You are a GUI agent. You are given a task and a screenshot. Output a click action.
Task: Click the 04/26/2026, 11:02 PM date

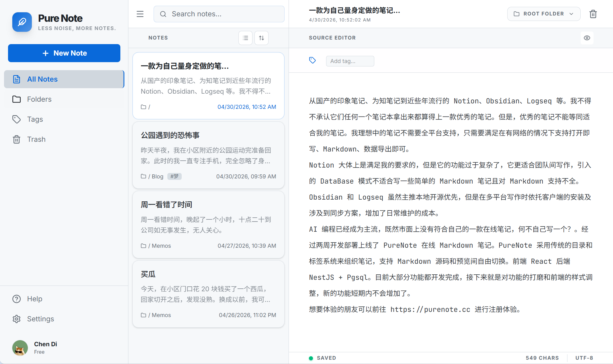coord(248,315)
